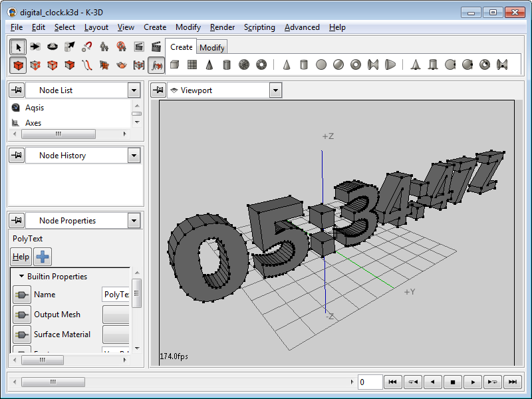Open the Node List panel dropdown
The image size is (532, 399).
click(134, 90)
